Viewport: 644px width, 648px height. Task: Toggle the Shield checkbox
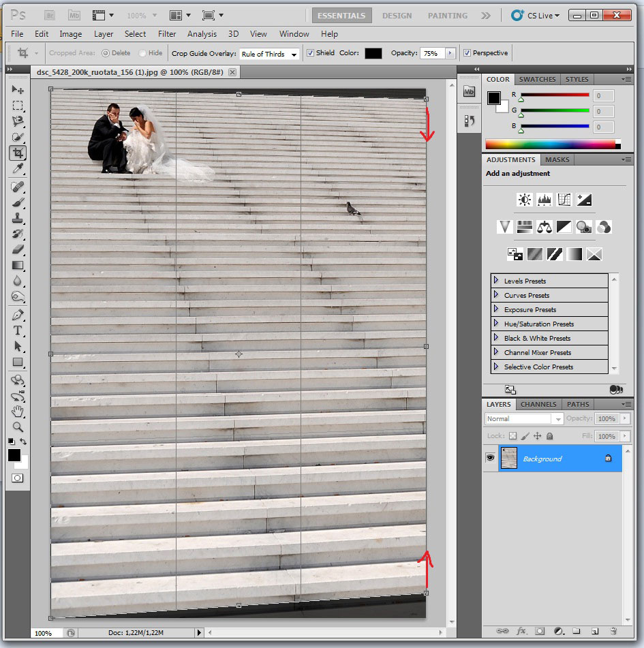pos(311,53)
